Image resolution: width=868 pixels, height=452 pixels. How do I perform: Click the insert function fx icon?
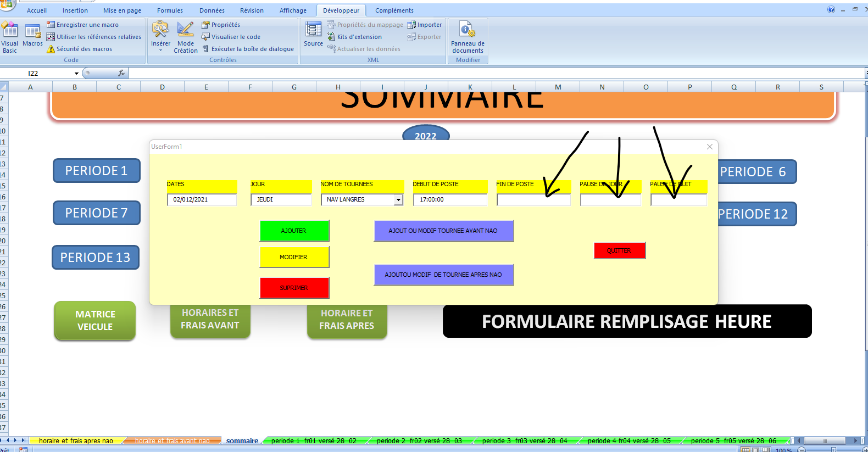click(x=121, y=73)
